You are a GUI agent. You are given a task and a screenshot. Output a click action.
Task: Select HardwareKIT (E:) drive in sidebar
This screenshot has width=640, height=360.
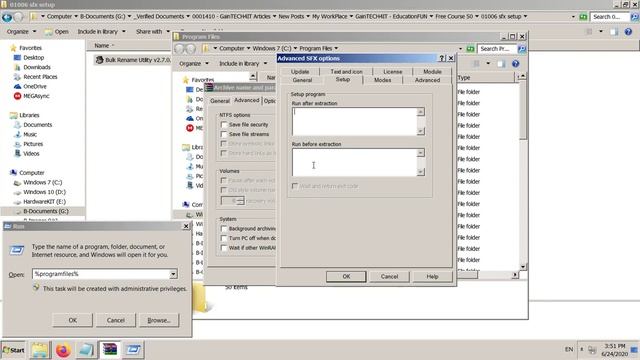pyautogui.click(x=44, y=202)
